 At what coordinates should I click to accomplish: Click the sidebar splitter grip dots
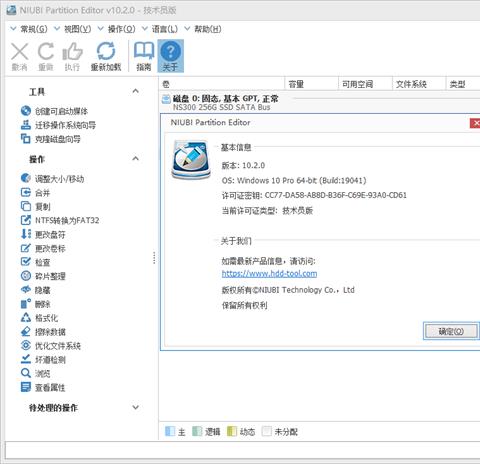click(x=154, y=258)
